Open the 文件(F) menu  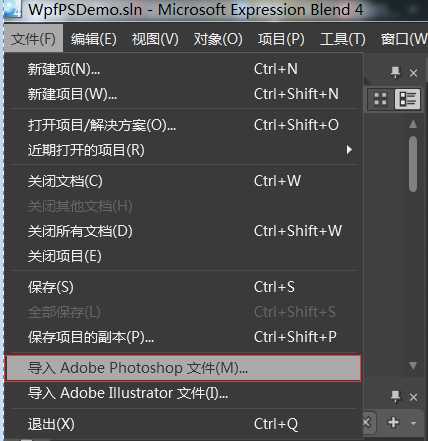pos(33,39)
